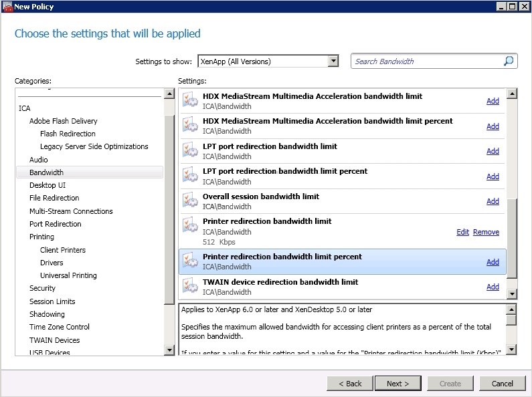Cancel the New Policy wizard
The width and height of the screenshot is (532, 397).
coord(502,384)
